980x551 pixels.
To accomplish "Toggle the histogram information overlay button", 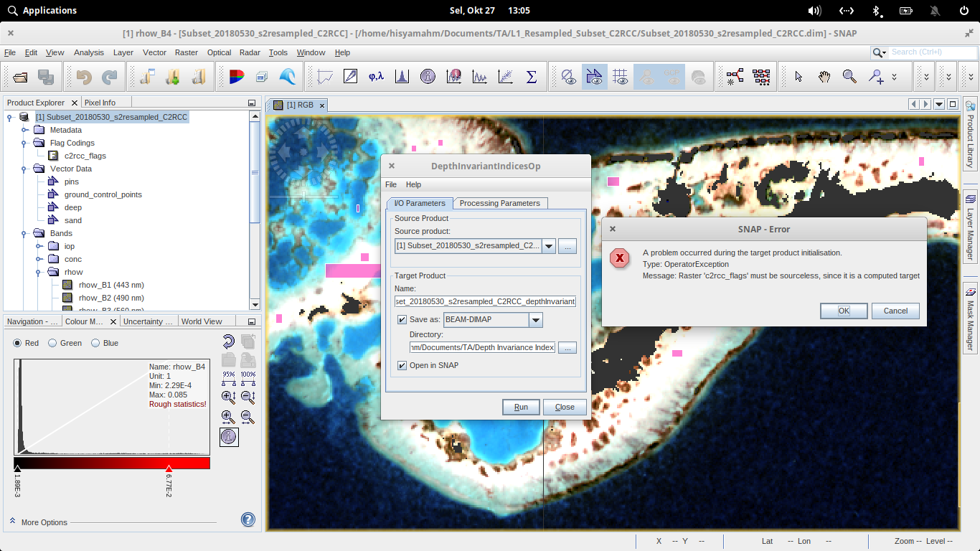I will (x=229, y=436).
